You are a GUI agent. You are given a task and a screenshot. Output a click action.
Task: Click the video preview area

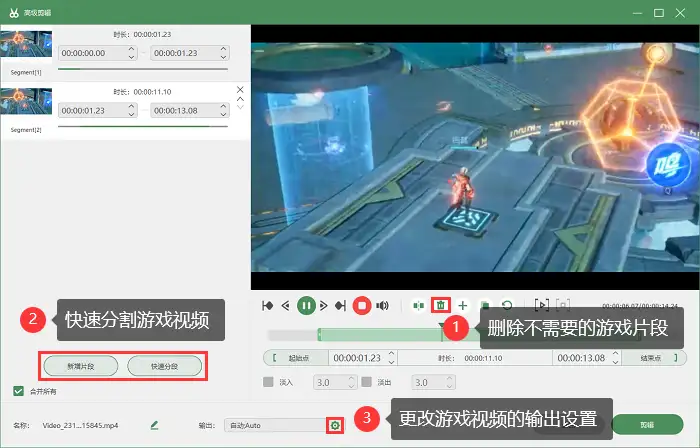point(475,157)
